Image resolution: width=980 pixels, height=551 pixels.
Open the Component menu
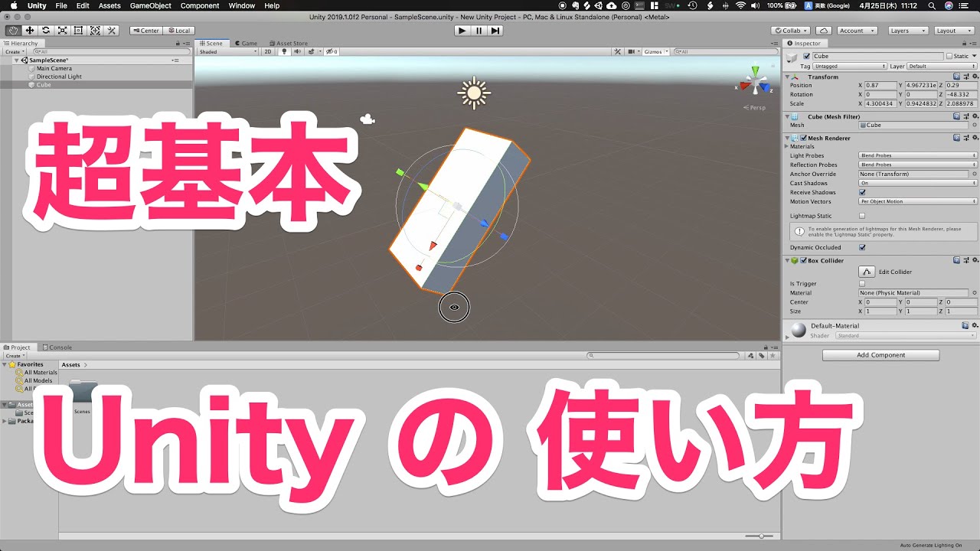click(x=200, y=5)
